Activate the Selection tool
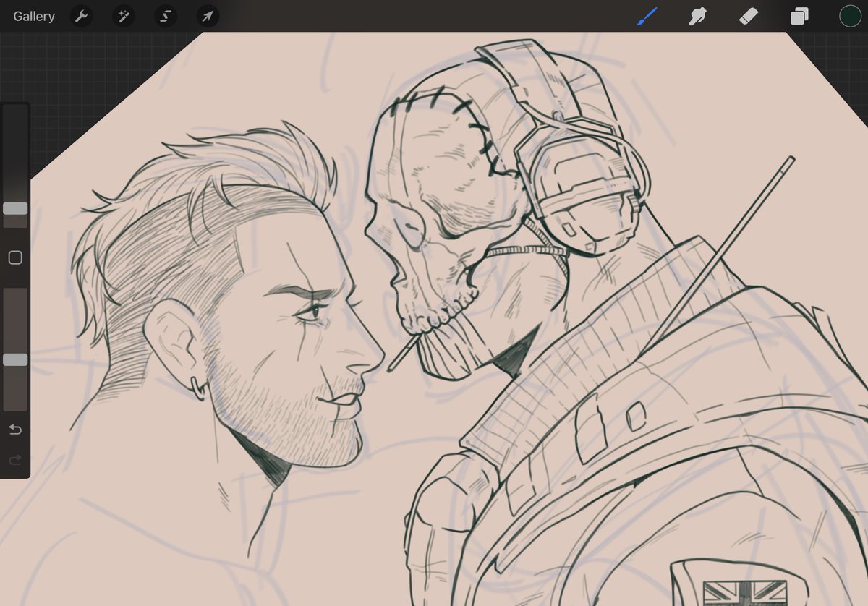Screen dimensions: 868x606 (x=166, y=16)
